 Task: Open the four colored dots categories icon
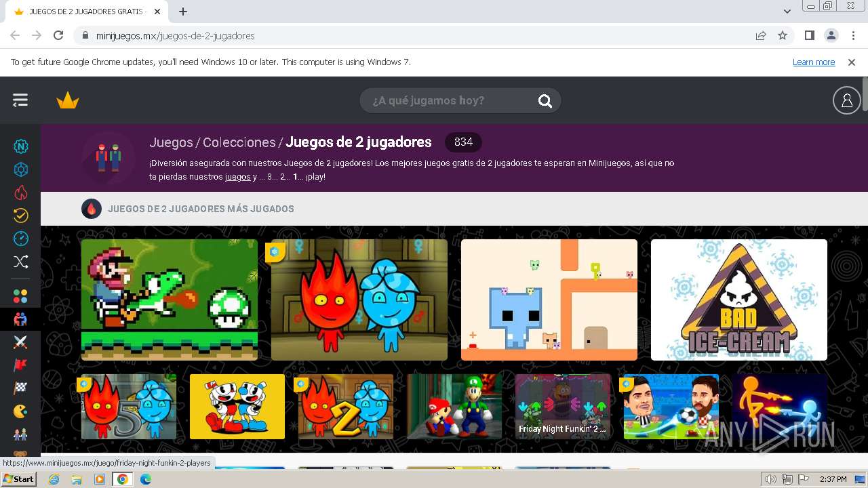tap(21, 296)
